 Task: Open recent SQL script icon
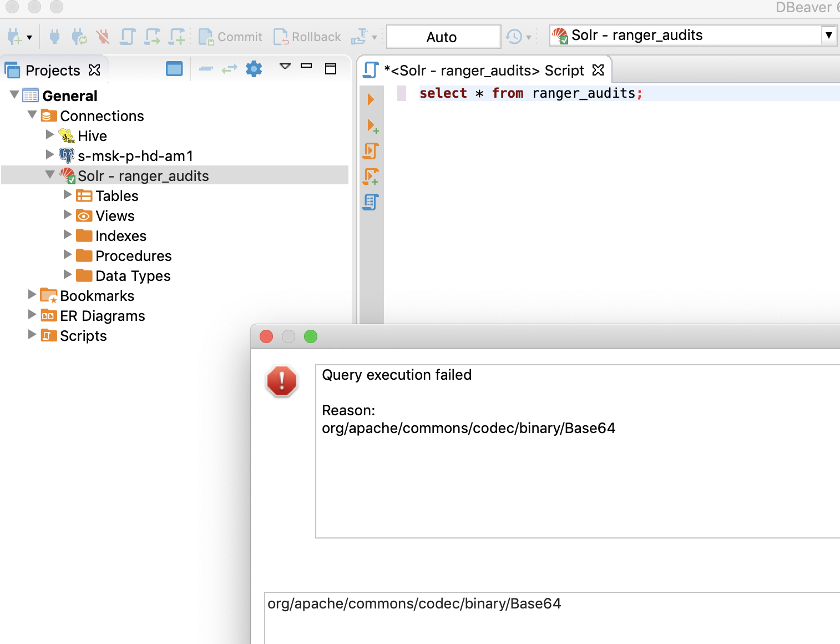[152, 37]
